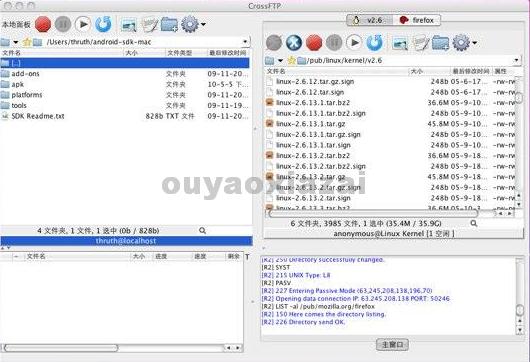Click the pause button in remote panel toolbar
The width and height of the screenshot is (530, 362).
point(334,43)
